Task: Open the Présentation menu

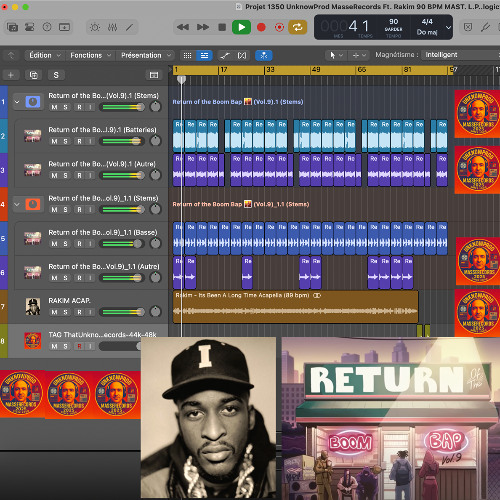Action: (x=146, y=55)
